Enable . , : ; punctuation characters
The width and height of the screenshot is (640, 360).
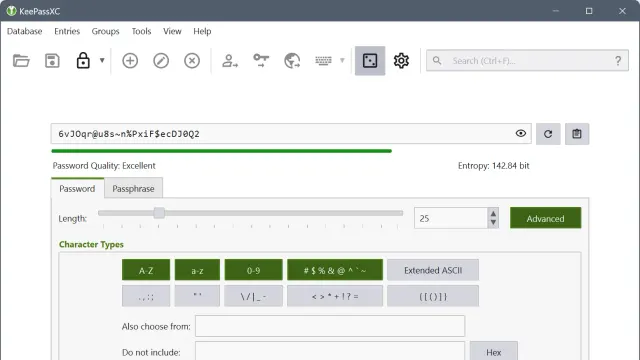coord(146,296)
